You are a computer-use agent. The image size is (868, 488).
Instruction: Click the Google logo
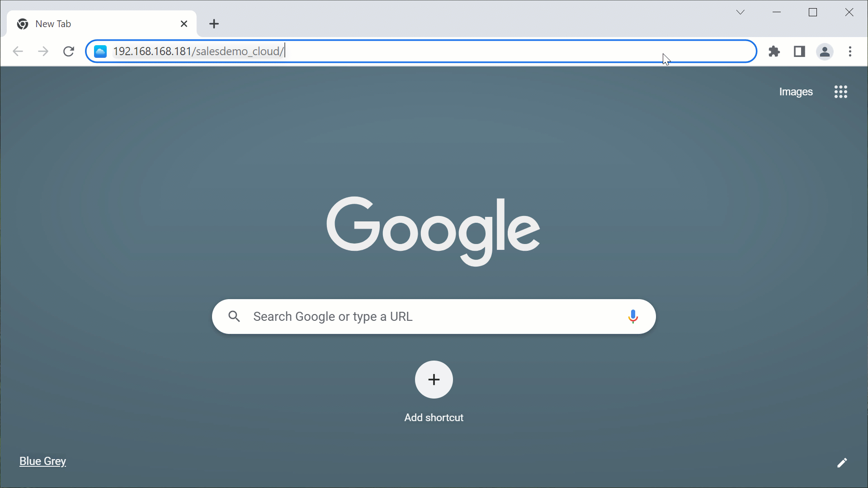pyautogui.click(x=433, y=231)
